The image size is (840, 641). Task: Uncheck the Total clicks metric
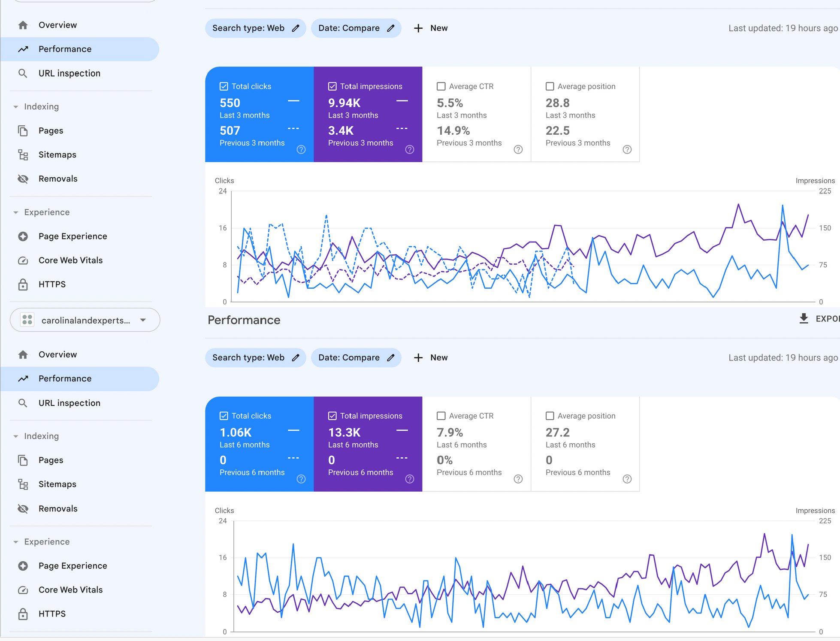click(224, 86)
